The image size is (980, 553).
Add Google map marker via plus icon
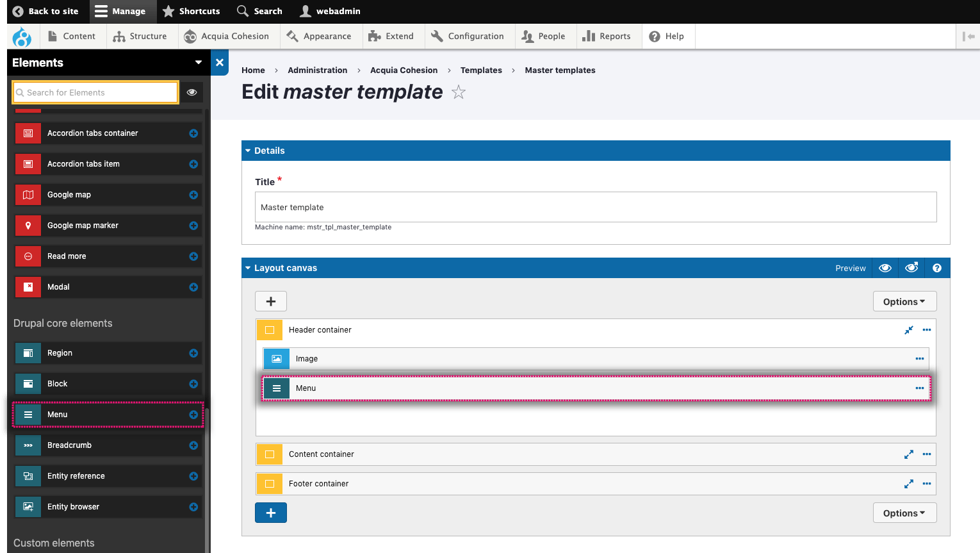click(193, 226)
